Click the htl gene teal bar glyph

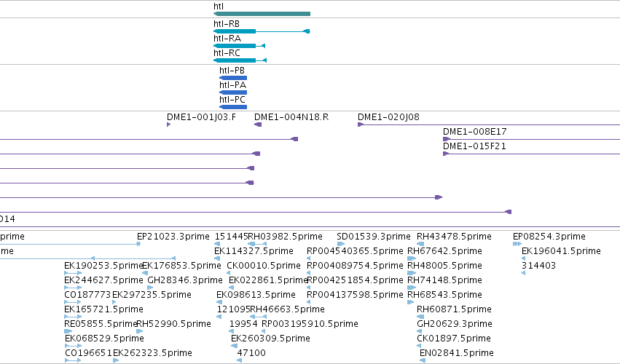coord(262,14)
